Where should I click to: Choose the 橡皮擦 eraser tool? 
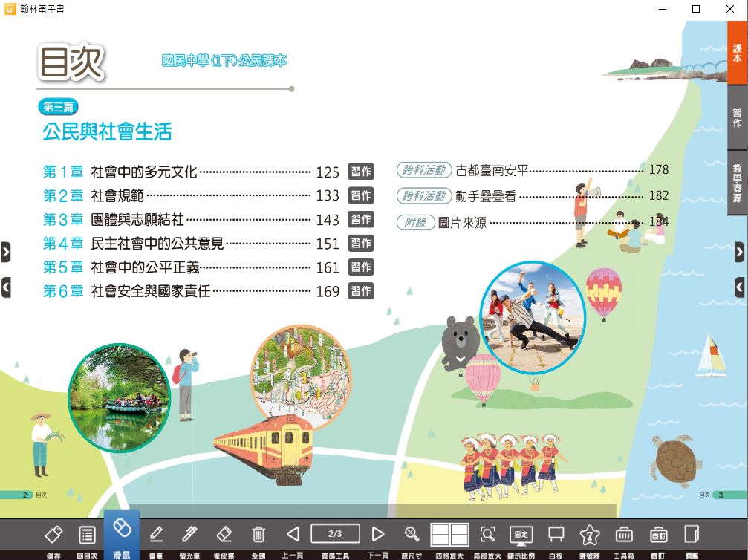(224, 535)
